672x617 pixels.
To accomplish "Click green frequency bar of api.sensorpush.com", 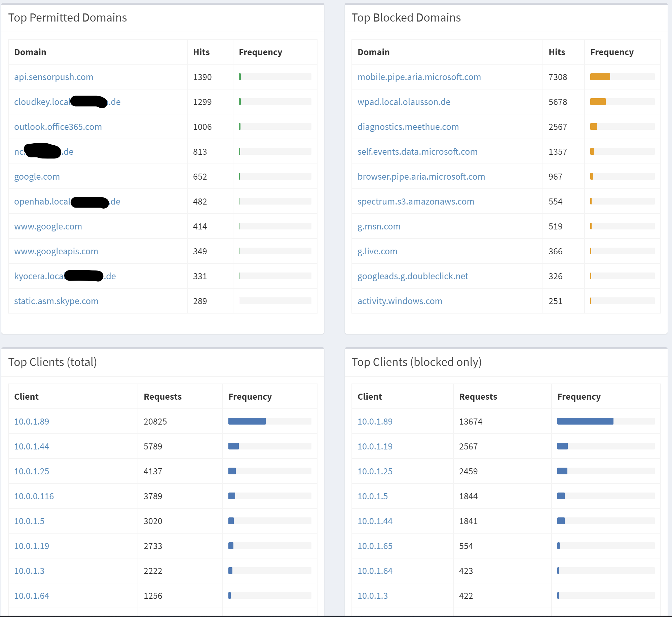I will click(240, 77).
